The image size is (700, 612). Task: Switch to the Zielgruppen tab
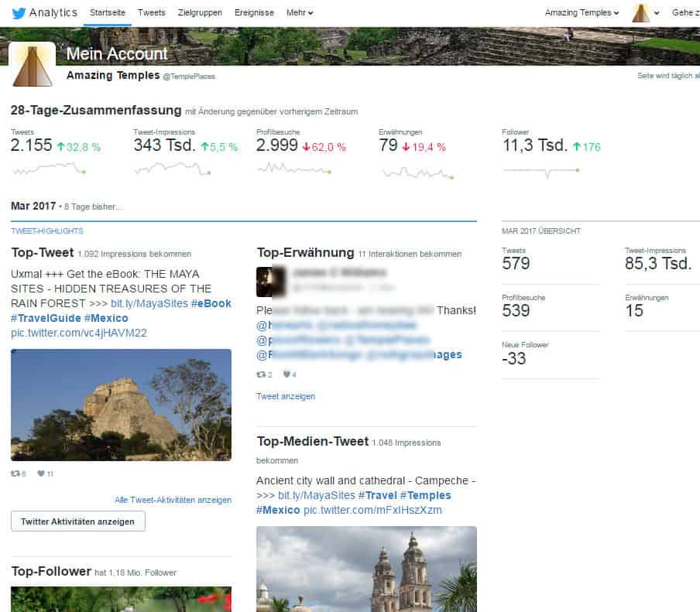click(x=200, y=13)
